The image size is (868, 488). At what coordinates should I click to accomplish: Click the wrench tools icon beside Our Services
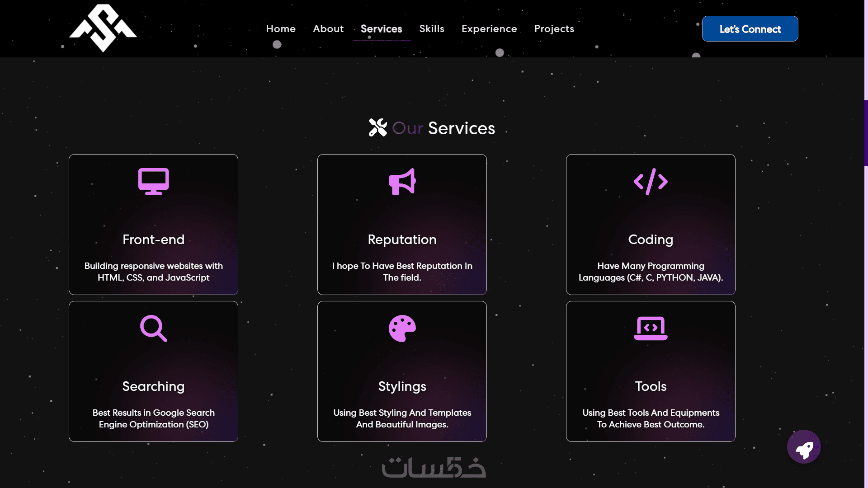pos(378,128)
